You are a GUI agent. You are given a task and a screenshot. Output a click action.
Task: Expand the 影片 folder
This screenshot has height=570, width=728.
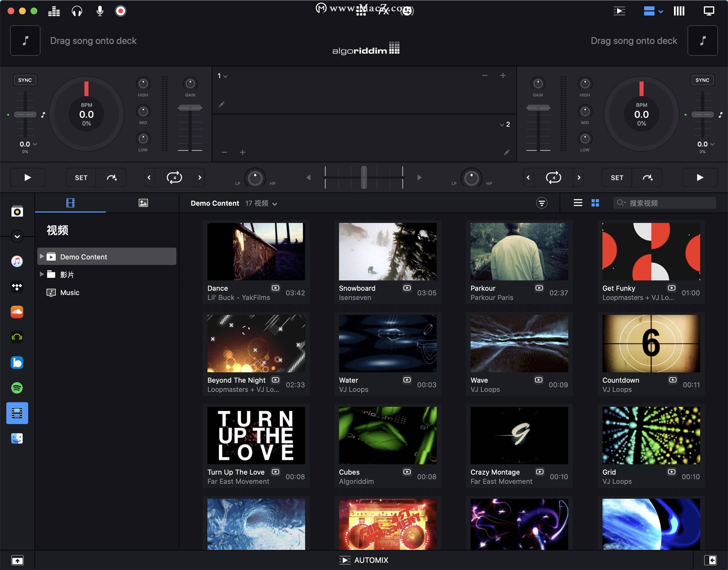[42, 274]
